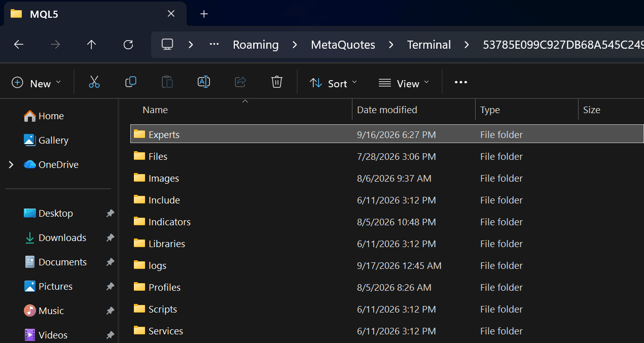644x343 pixels.
Task: Go to Terminal in the address bar
Action: (429, 45)
